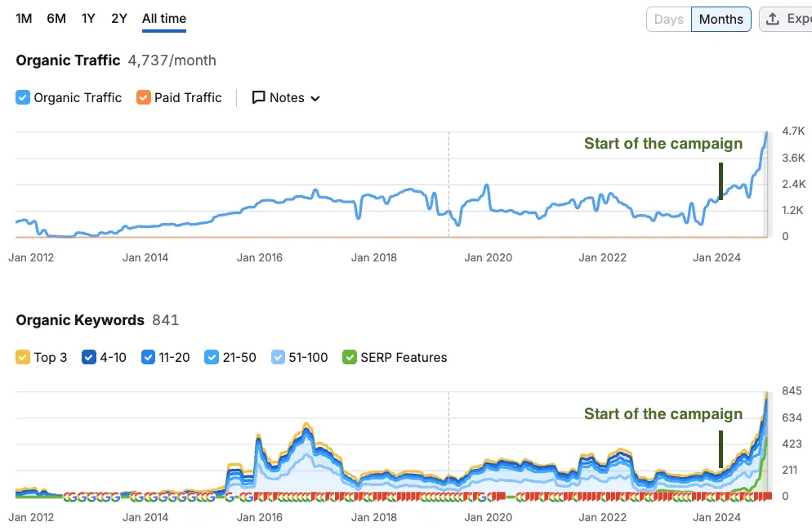Click the Organic Traffic heading
812x531 pixels.
point(68,60)
